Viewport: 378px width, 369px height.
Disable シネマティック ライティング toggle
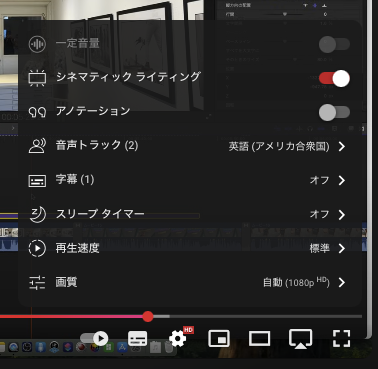334,78
